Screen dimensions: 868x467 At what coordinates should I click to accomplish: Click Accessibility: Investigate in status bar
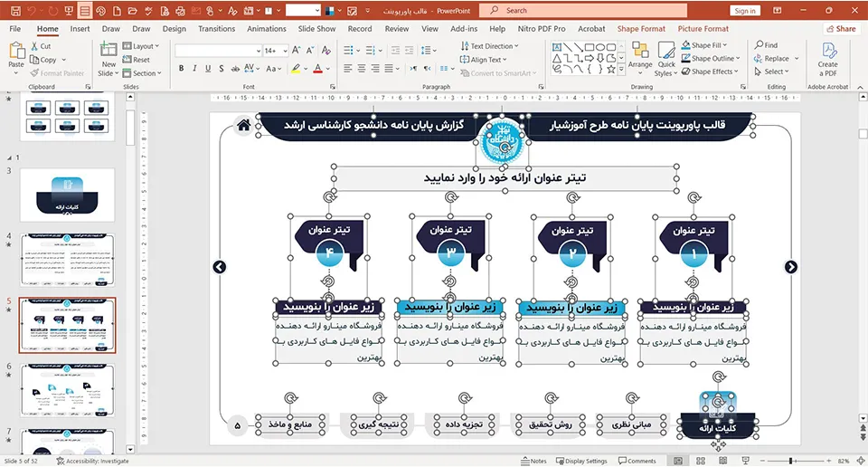pos(92,461)
